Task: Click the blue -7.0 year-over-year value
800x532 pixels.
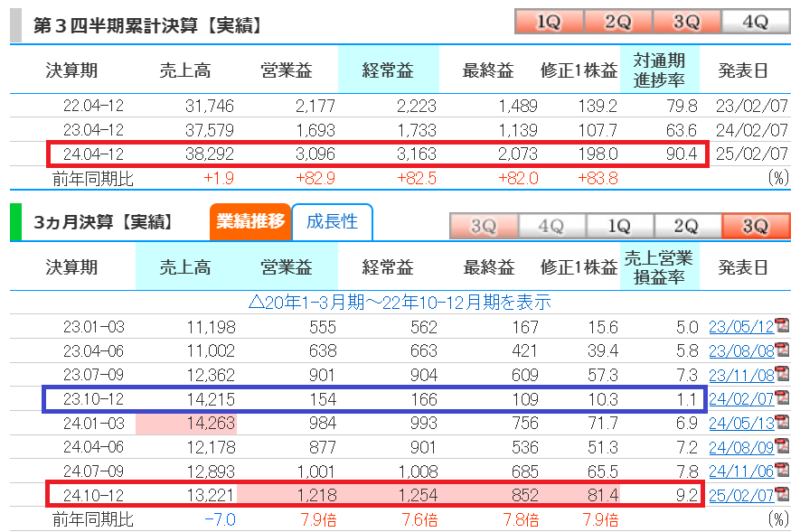Action: pyautogui.click(x=220, y=519)
